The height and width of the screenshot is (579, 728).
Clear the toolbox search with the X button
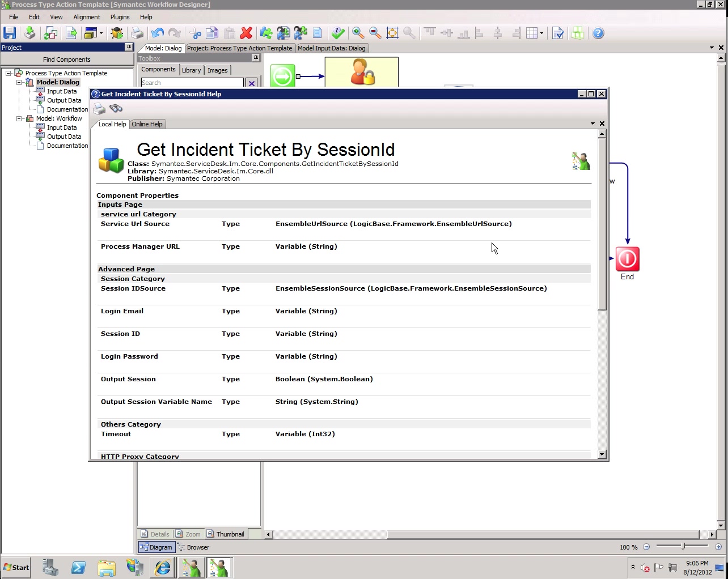[x=252, y=83]
